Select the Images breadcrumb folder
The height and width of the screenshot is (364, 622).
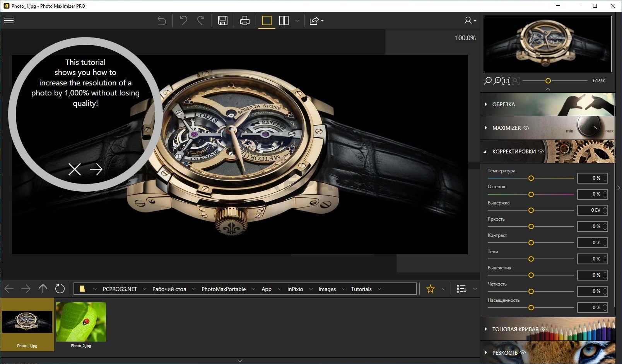327,289
